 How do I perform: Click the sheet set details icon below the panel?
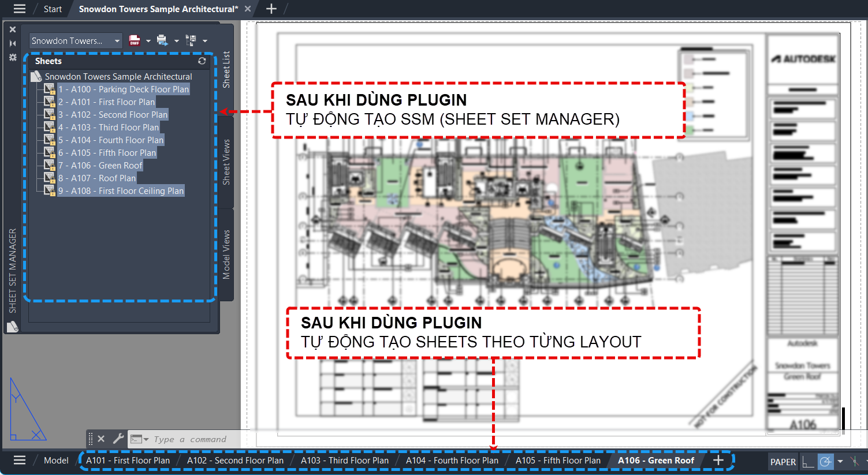[x=12, y=327]
